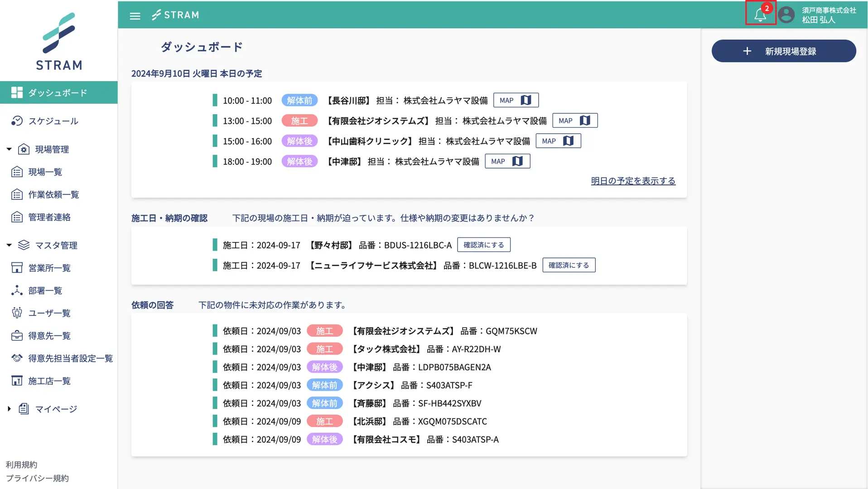This screenshot has width=868, height=489.
Task: Click the hamburger menu icon
Action: pyautogui.click(x=135, y=16)
